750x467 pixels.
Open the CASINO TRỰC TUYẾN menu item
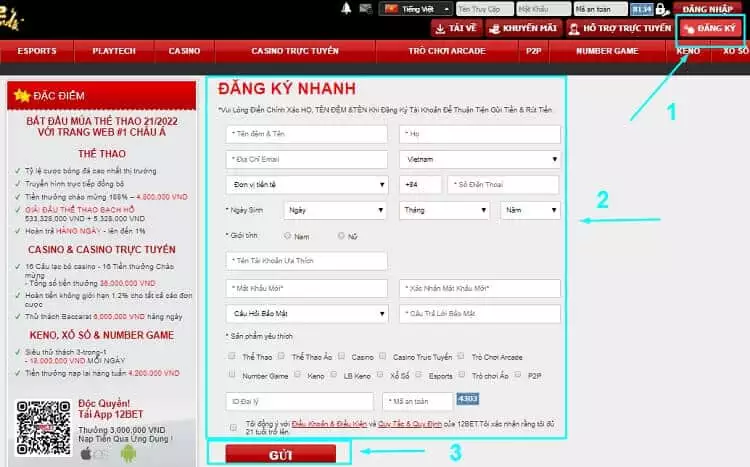click(x=295, y=51)
